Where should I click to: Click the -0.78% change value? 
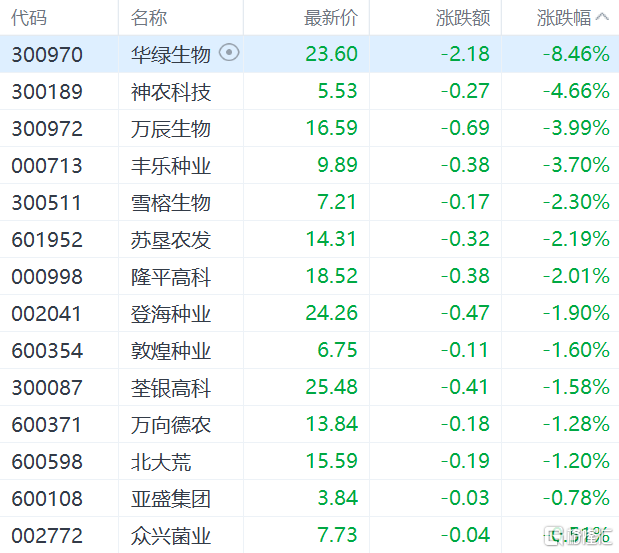coord(576,497)
